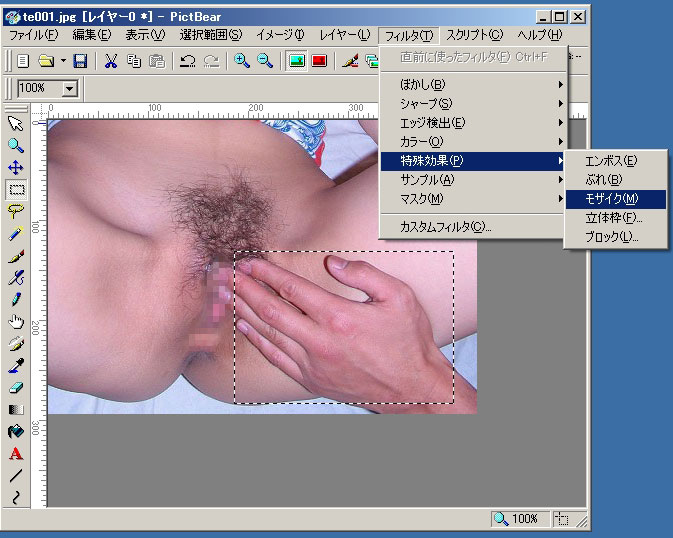
Task: Undo the last action via toolbar
Action: click(188, 61)
